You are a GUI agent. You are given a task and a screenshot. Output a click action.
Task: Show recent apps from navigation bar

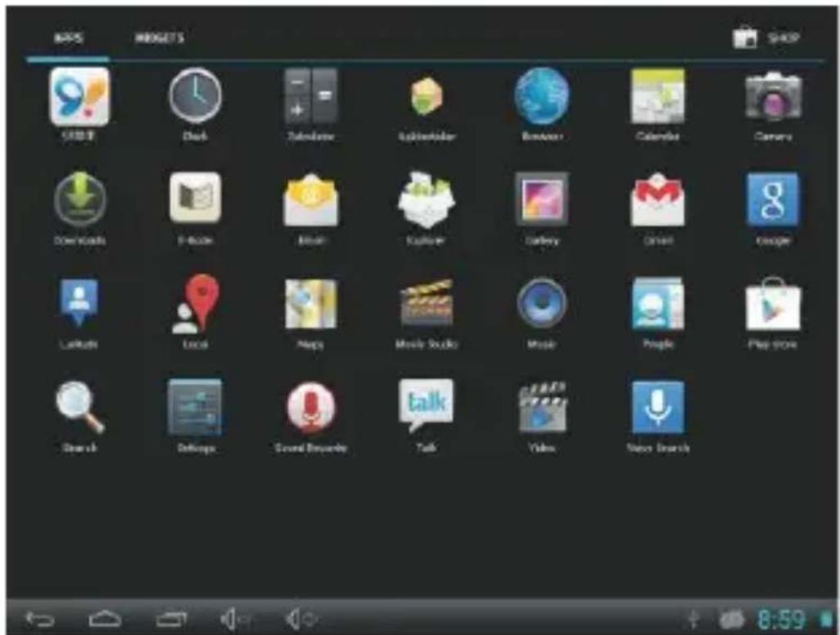tap(171, 619)
